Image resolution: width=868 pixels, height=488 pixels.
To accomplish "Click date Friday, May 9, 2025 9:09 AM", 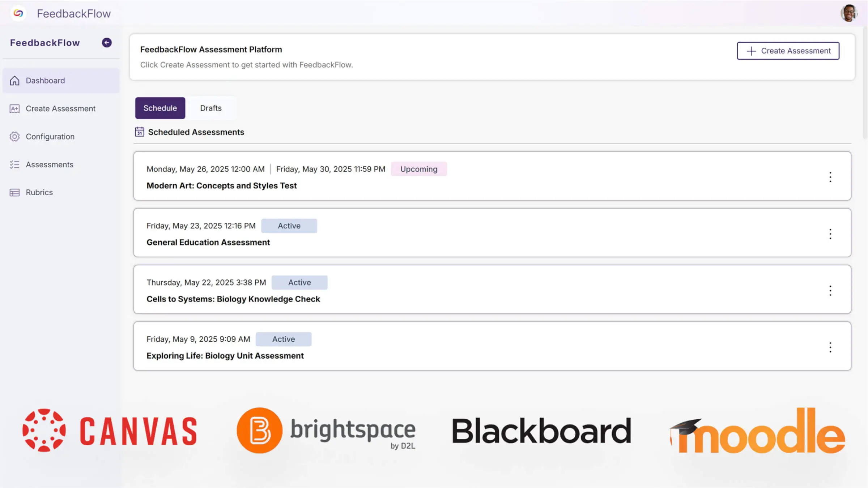I will pyautogui.click(x=198, y=339).
